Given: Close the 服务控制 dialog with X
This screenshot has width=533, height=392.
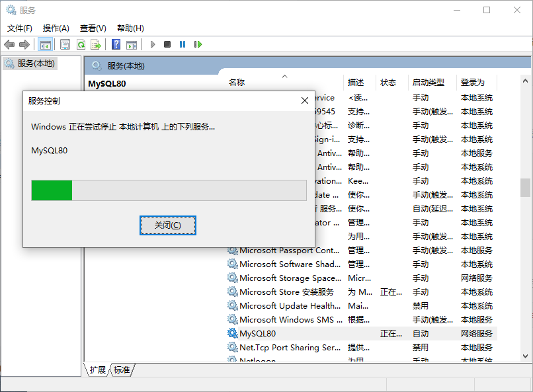Looking at the screenshot, I should pyautogui.click(x=305, y=100).
